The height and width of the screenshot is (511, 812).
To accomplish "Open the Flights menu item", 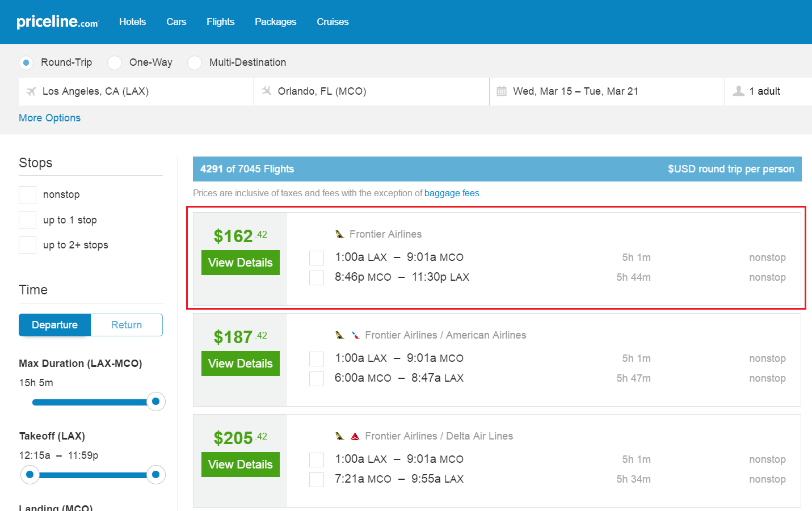I will (x=220, y=22).
